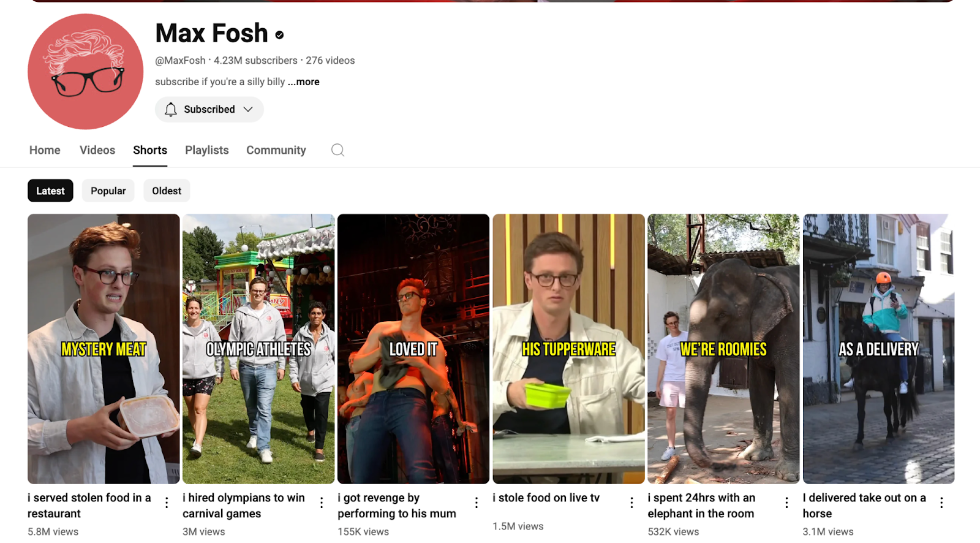The image size is (980, 543).
Task: Click the @MaxFosh handle text
Action: click(180, 61)
